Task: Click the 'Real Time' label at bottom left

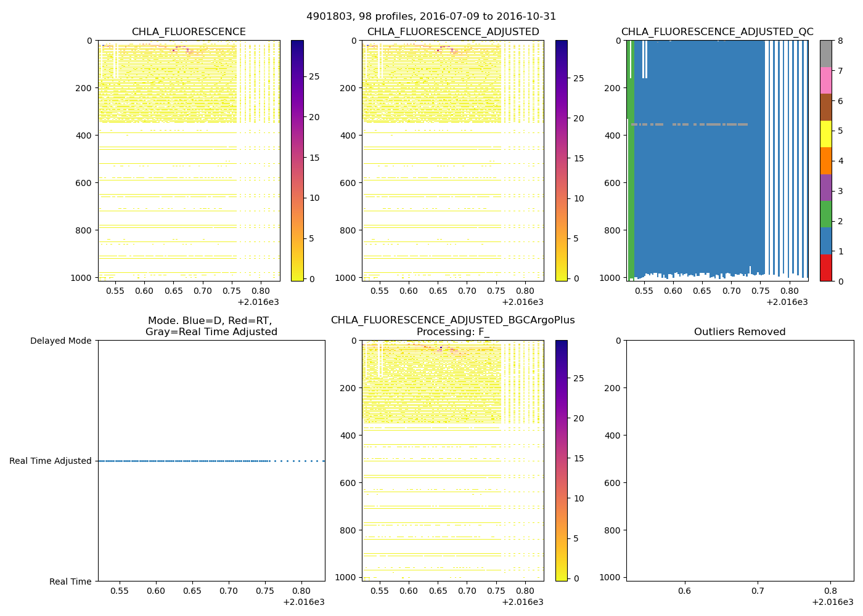Action: pos(70,582)
